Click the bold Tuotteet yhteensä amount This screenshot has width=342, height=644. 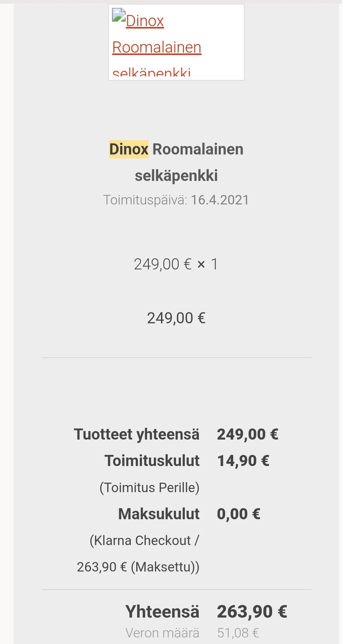point(248,435)
